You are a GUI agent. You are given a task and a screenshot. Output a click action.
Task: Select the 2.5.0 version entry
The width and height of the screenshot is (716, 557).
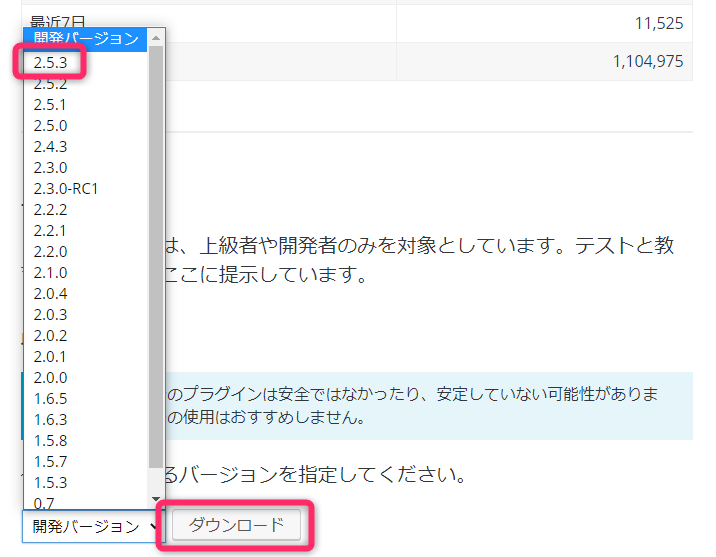click(50, 126)
